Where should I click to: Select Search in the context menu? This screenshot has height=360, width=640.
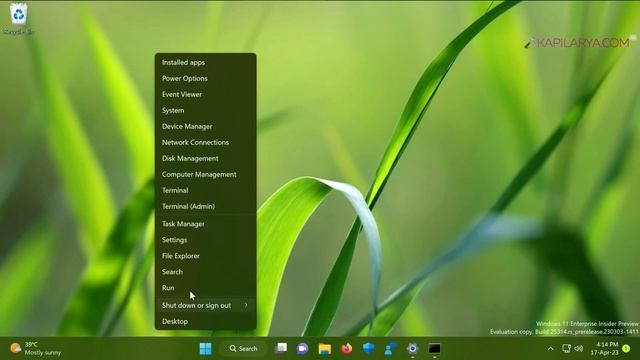205,272
